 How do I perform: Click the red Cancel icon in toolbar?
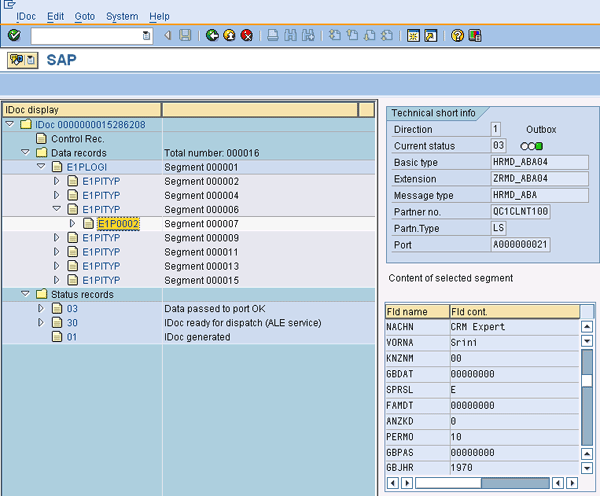246,35
